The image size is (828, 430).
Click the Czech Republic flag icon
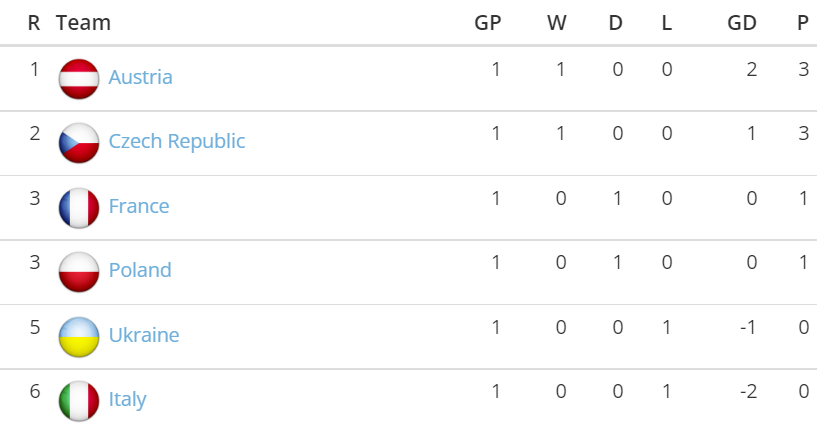pos(79,143)
